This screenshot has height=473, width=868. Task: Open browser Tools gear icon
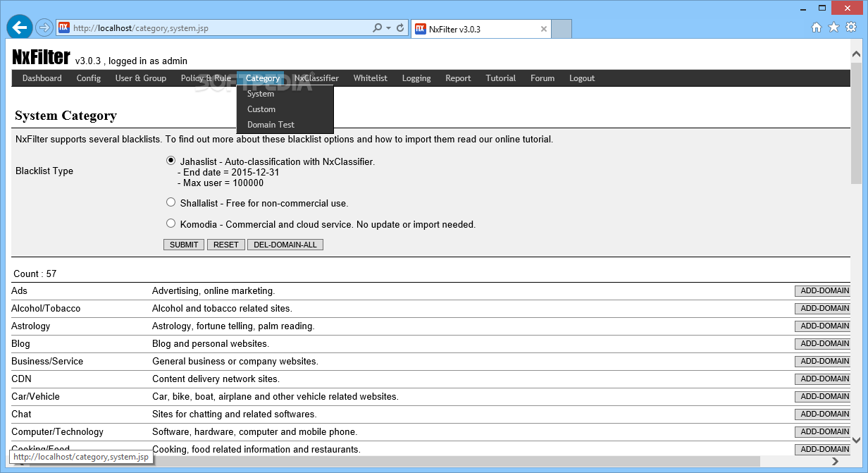851,27
